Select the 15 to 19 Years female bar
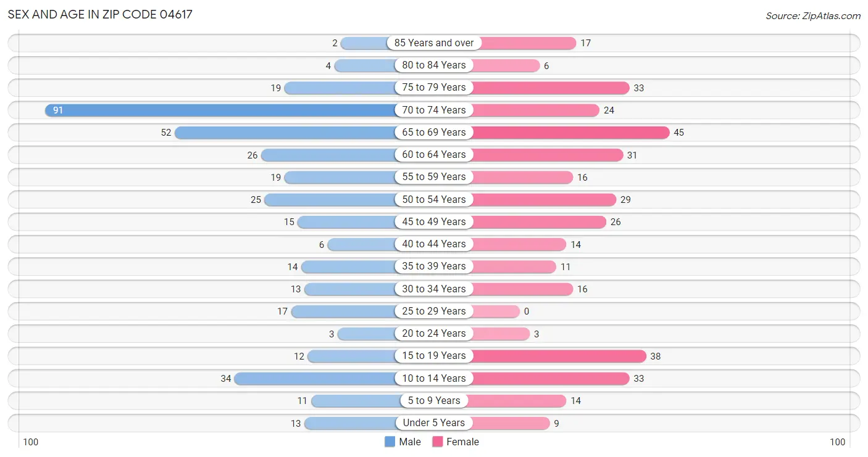Screen dimensions: 868x457 559,356
